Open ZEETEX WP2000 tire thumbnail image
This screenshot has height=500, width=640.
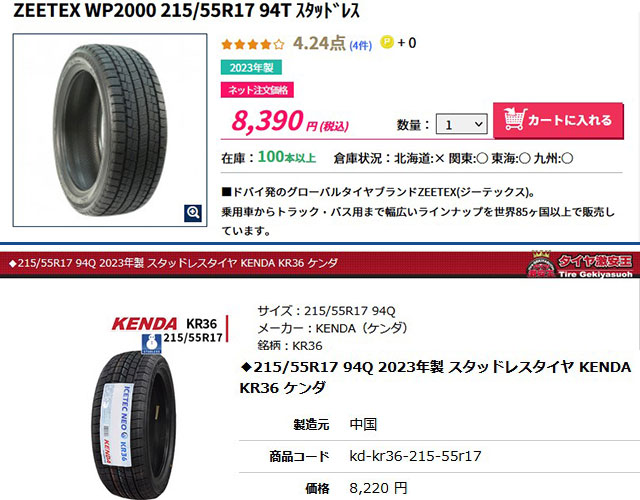[x=110, y=130]
